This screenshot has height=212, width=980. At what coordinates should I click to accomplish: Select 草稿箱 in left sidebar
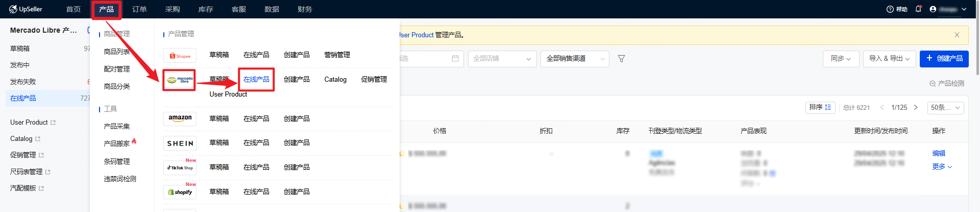[x=20, y=49]
